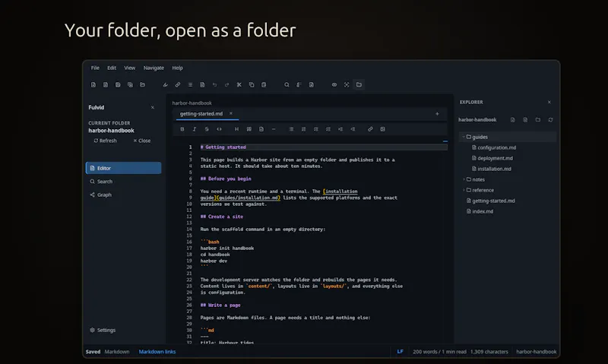
Task: Select Editor in the left sidebar
Action: pyautogui.click(x=123, y=168)
